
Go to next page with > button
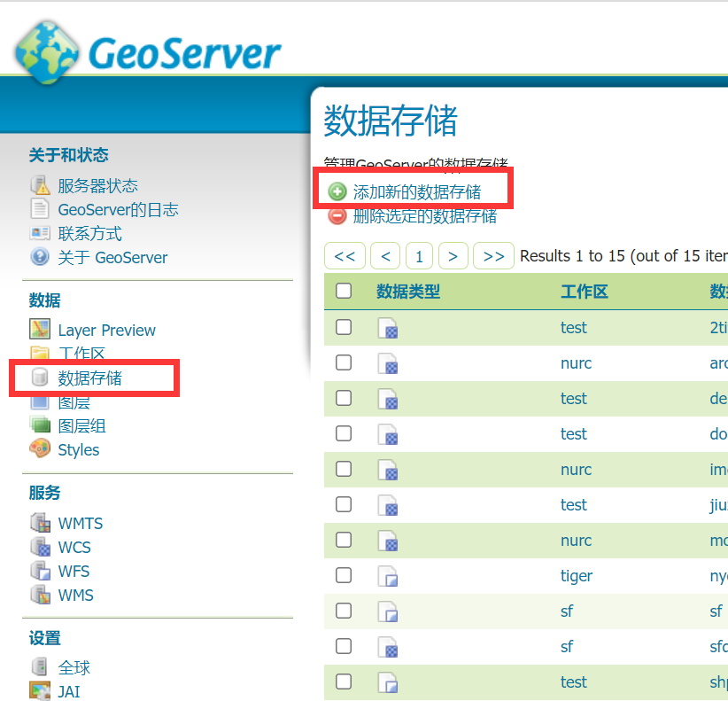453,255
